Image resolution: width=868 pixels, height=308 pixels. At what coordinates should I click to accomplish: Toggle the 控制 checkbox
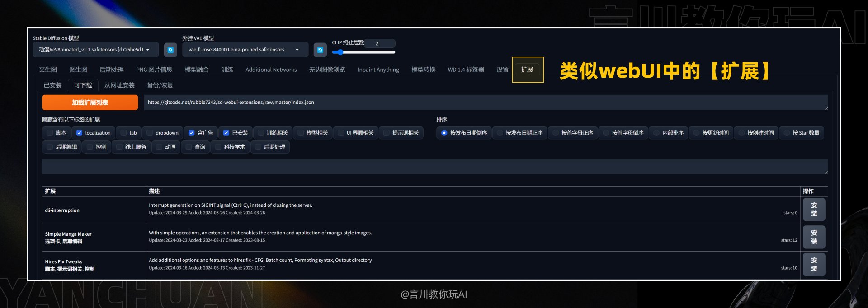[x=90, y=147]
